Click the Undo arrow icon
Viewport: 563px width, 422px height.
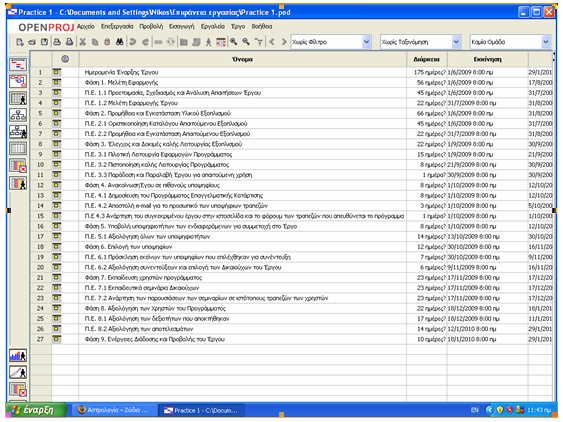[x=132, y=42]
